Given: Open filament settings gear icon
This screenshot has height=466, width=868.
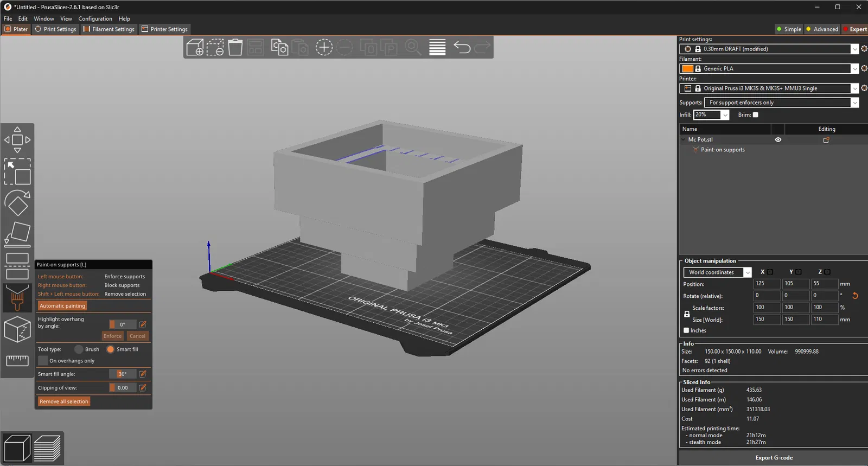Looking at the screenshot, I should tap(864, 68).
